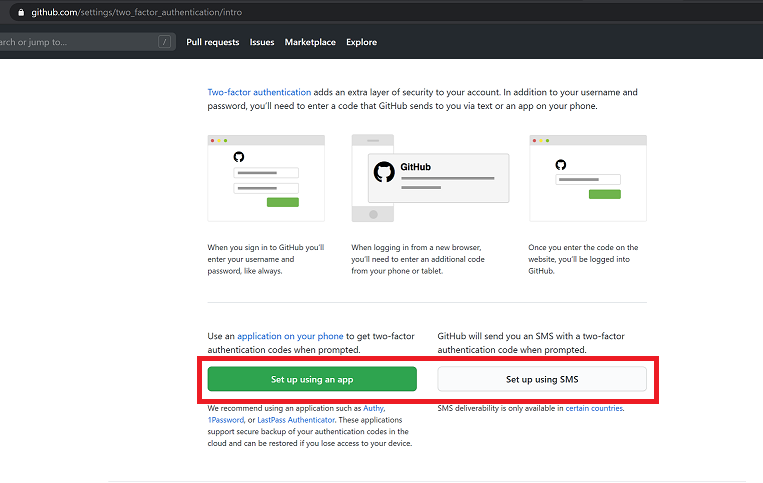Click octocat logo in the code entry illustration
This screenshot has width=763, height=483.
(x=561, y=165)
